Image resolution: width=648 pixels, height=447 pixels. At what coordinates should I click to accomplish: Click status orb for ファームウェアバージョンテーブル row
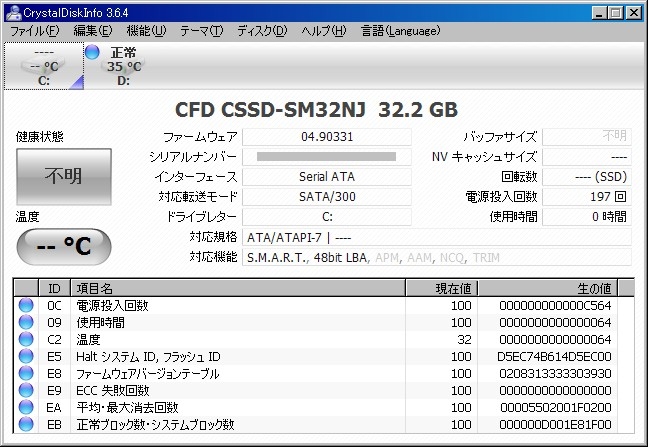point(26,373)
